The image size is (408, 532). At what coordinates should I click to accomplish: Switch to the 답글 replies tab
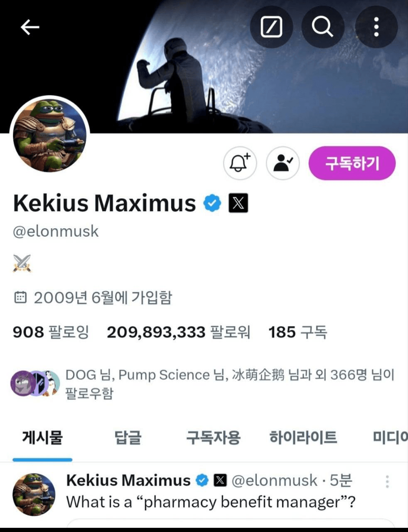pos(128,437)
